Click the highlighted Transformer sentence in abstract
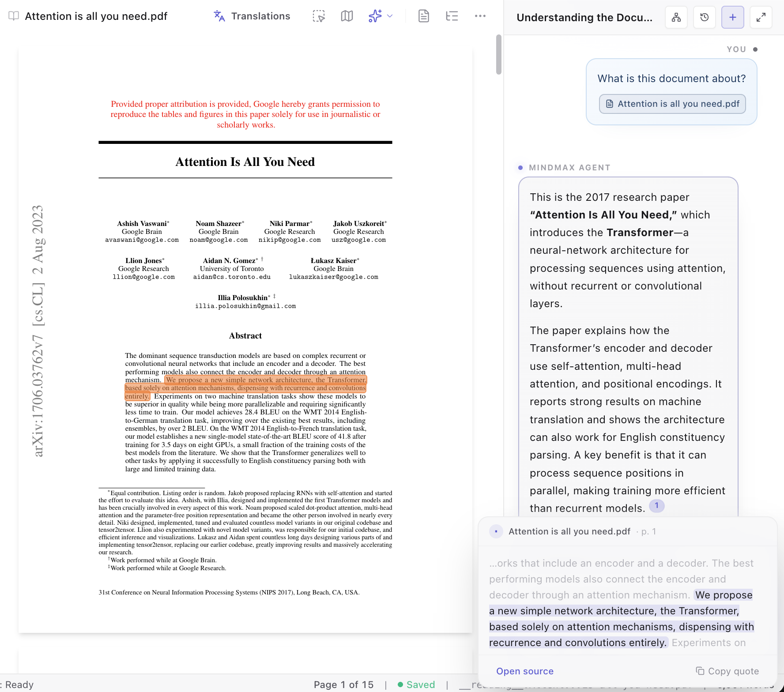784x692 pixels. [246, 388]
